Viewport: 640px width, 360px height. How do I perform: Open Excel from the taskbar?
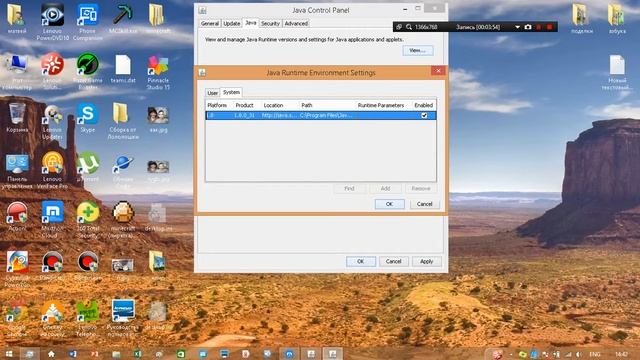tap(138, 354)
